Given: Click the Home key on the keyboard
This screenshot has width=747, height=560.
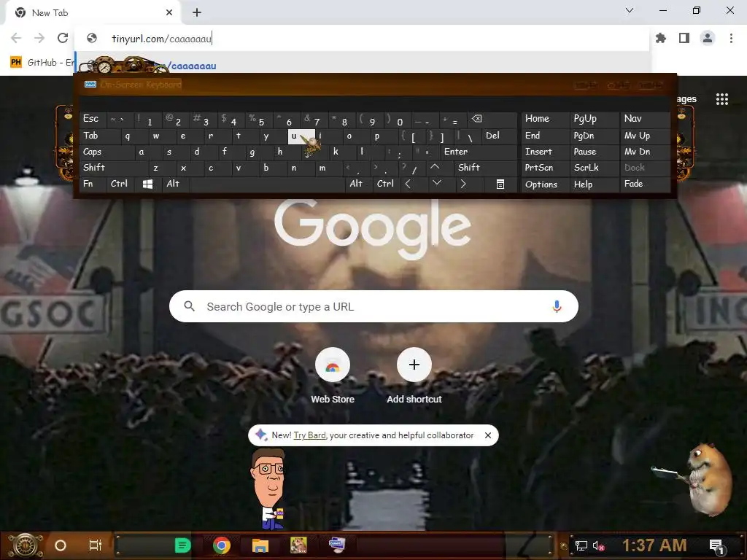Looking at the screenshot, I should 546,119.
